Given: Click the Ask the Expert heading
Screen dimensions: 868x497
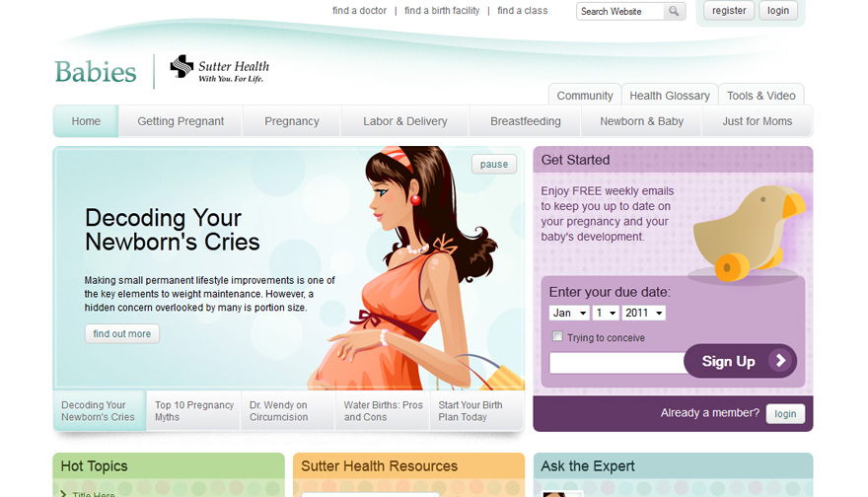Looking at the screenshot, I should coord(587,466).
